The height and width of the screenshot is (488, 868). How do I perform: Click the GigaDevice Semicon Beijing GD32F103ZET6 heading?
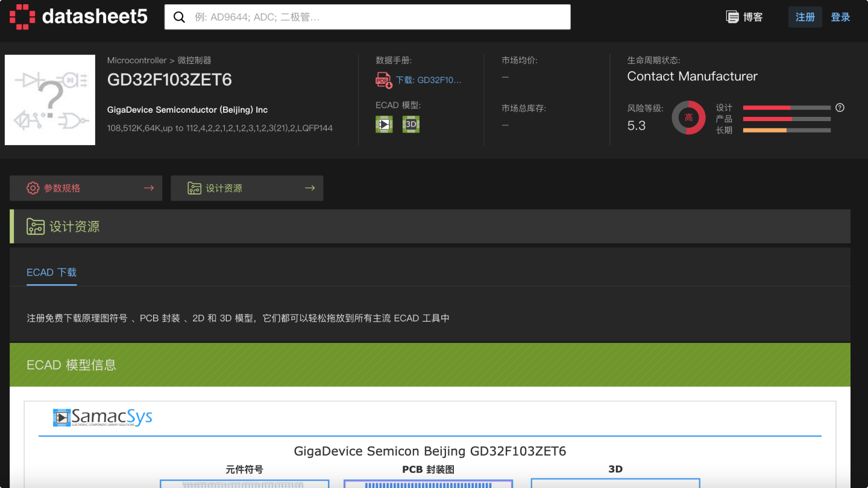pyautogui.click(x=430, y=451)
